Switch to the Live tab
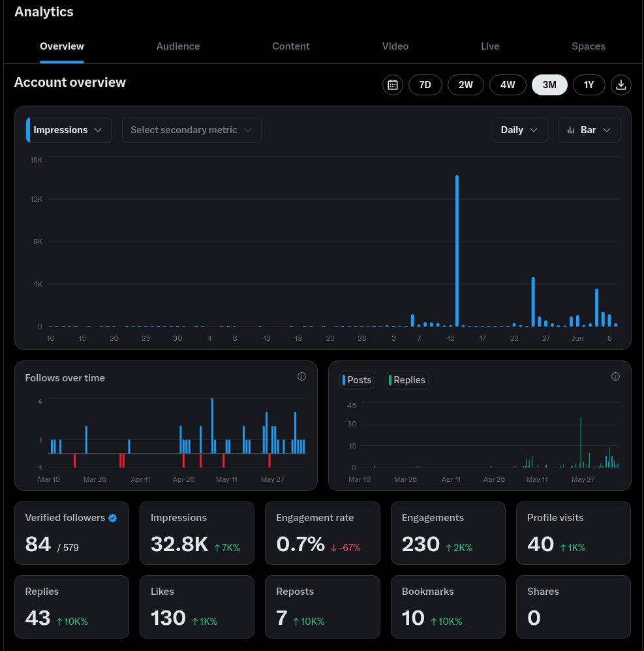 point(490,46)
